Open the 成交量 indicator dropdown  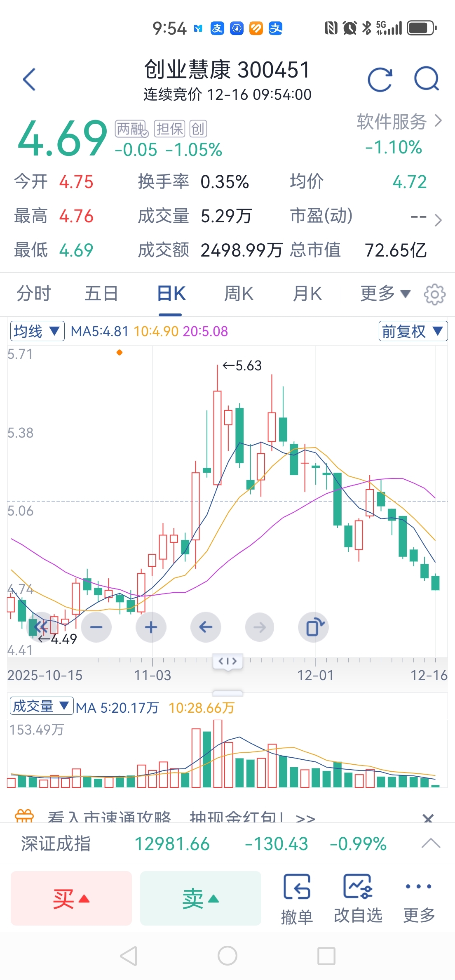41,706
